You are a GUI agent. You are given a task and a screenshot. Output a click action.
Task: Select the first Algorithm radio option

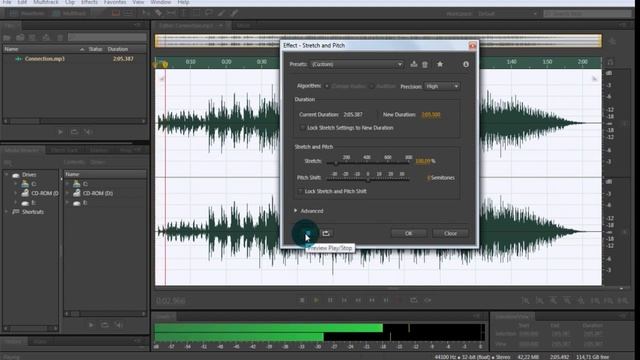click(327, 86)
